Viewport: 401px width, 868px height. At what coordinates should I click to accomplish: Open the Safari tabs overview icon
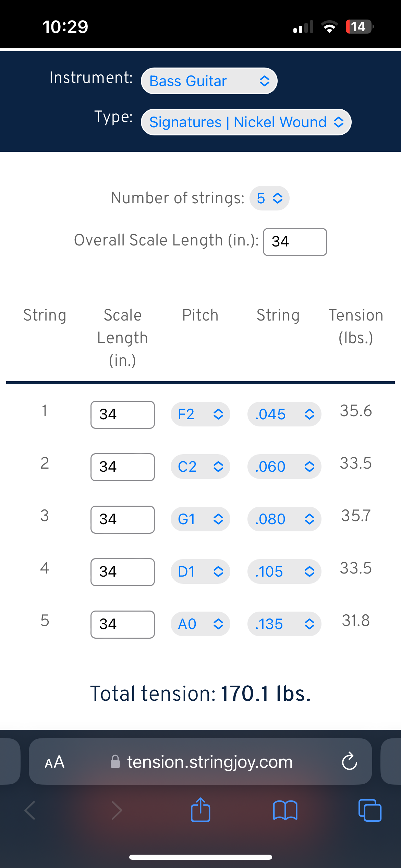pyautogui.click(x=370, y=810)
